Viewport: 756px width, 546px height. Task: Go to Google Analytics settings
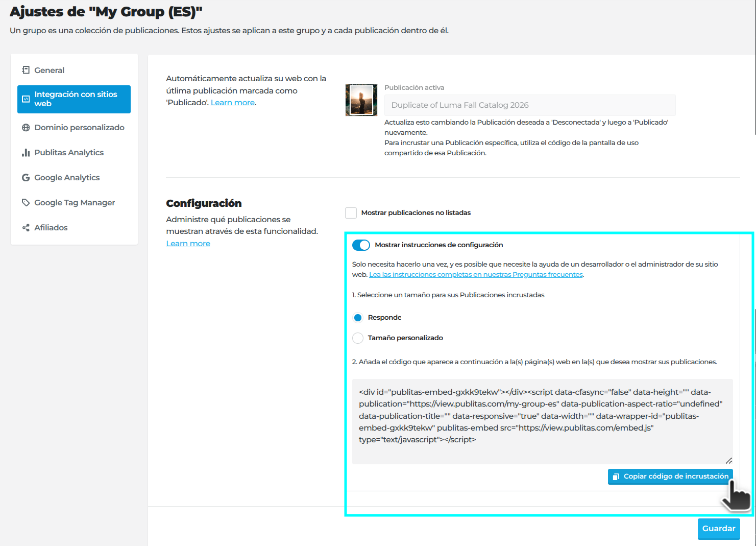74,178
